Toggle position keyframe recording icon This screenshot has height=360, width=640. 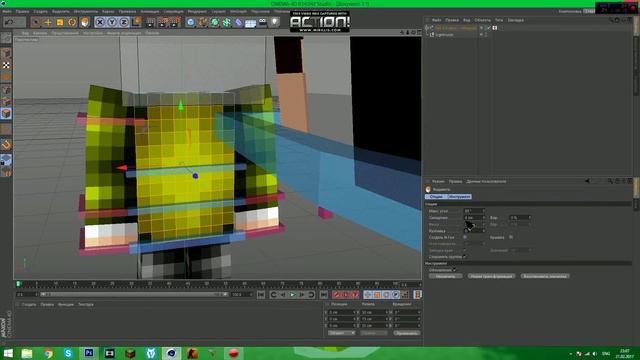368,295
